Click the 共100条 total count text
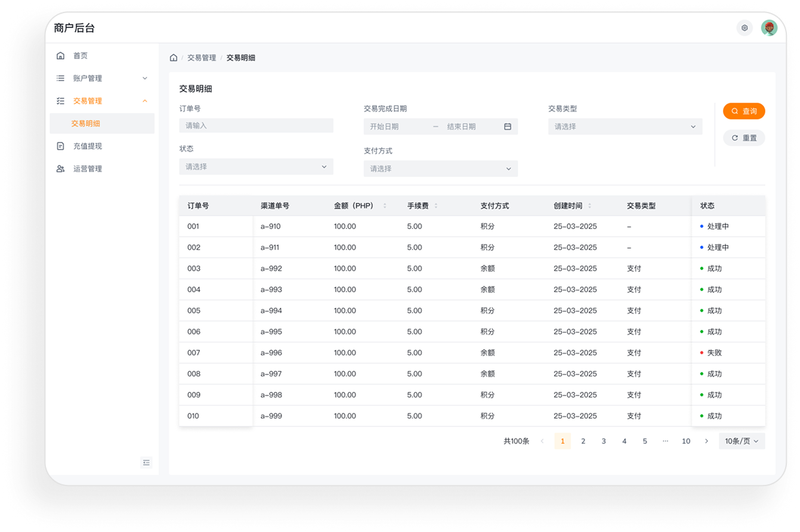This screenshot has height=532, width=800. tap(517, 441)
